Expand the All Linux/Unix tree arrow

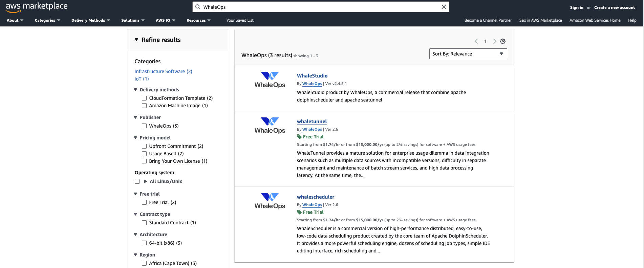146,181
